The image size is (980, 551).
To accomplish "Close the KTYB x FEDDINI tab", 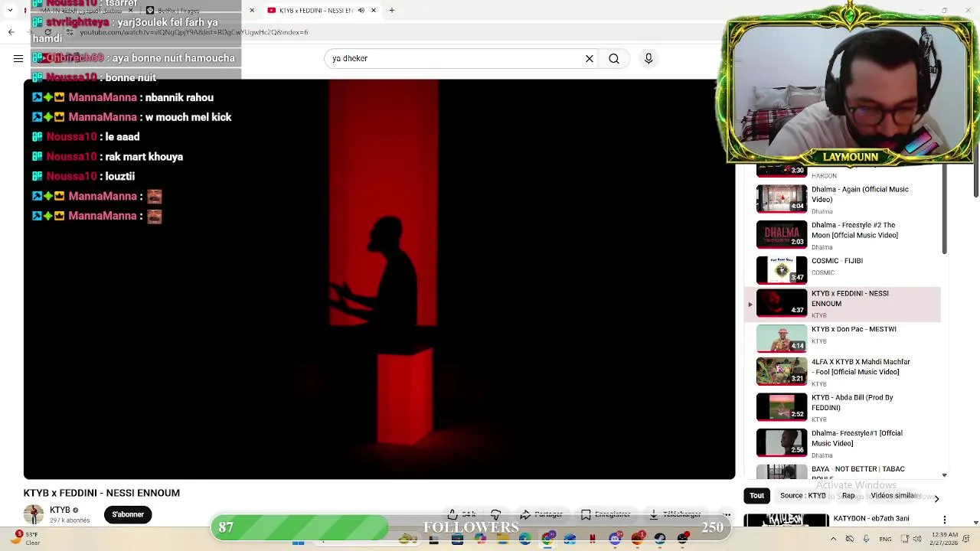I will (374, 11).
